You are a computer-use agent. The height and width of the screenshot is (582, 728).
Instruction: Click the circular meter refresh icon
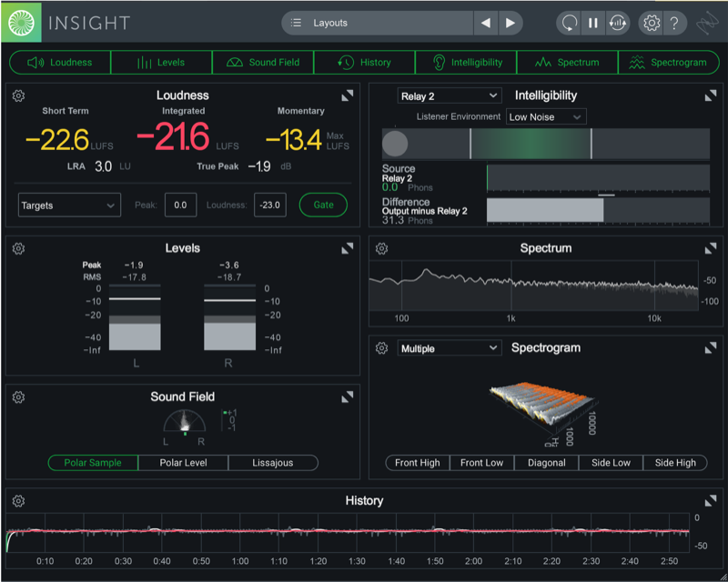618,23
